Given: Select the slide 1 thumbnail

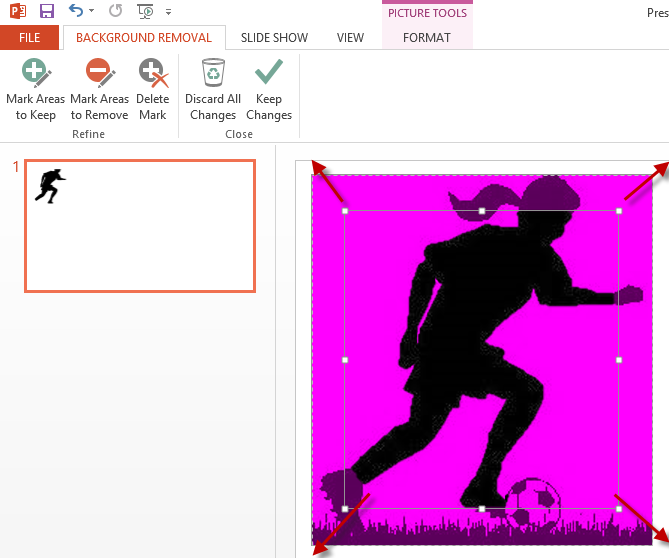Looking at the screenshot, I should point(140,226).
